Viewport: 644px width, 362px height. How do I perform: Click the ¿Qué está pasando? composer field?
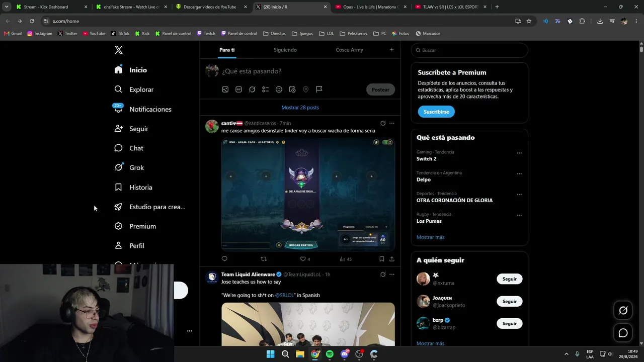pos(307,71)
